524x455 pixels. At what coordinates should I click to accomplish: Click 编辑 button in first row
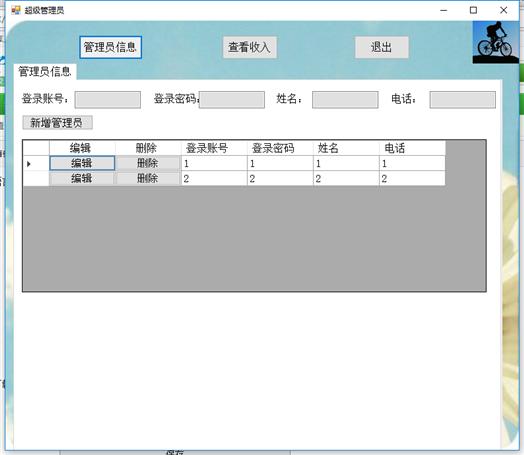(82, 163)
